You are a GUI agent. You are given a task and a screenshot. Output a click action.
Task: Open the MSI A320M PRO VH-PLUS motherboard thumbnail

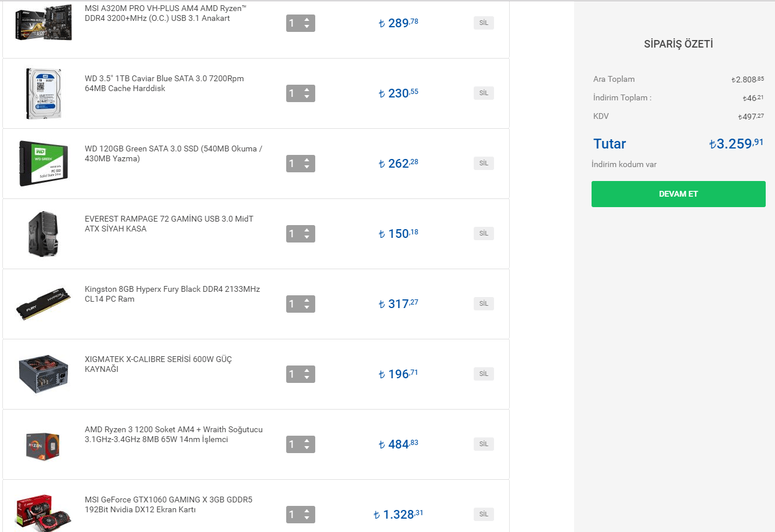coord(44,22)
